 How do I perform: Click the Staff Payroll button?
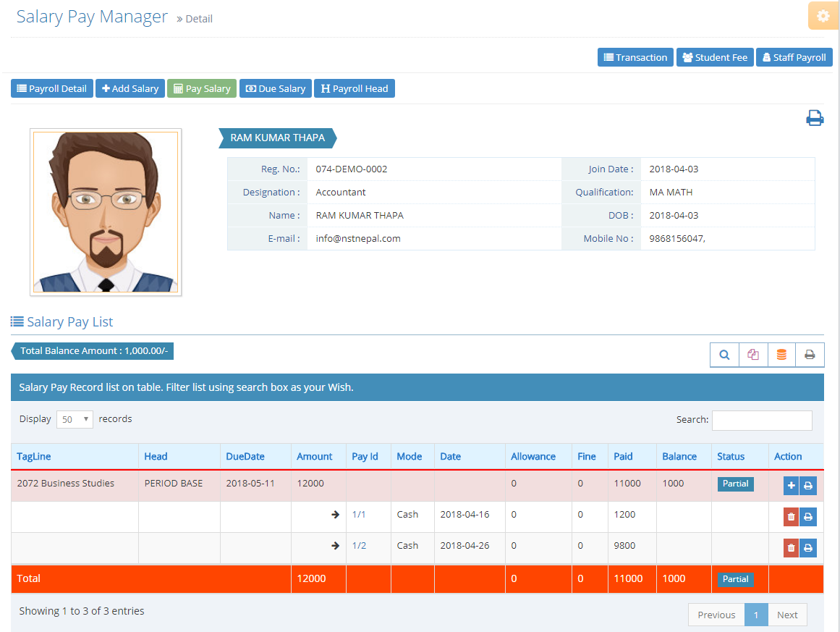[x=794, y=57]
